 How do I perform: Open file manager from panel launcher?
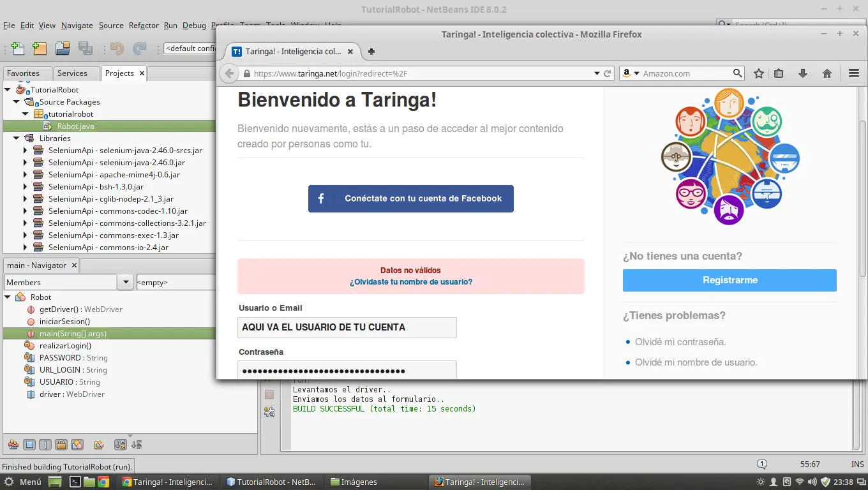pyautogui.click(x=89, y=482)
